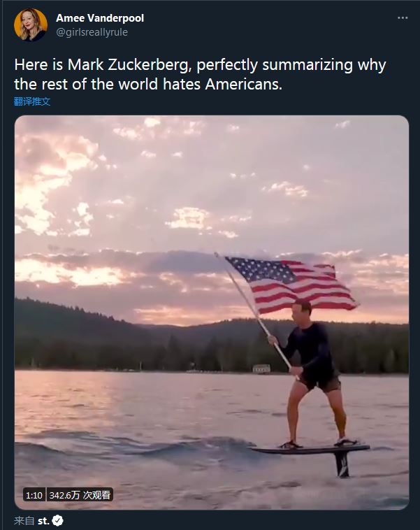Click the tweet text mentioning Mark Zuckerberg
Image resolution: width=420 pixels, height=530 pixels.
tap(200, 74)
